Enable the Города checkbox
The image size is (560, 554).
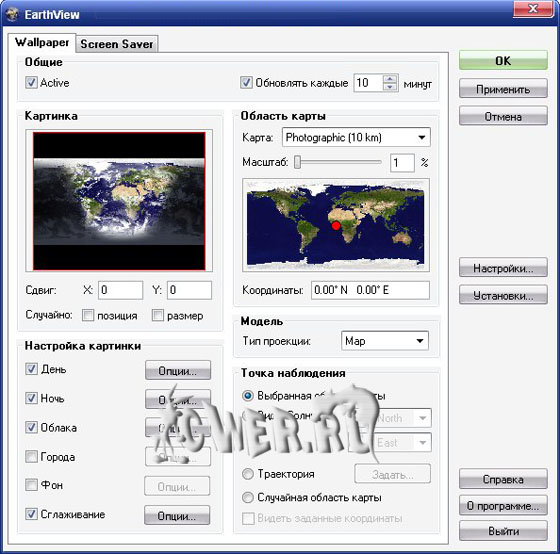click(x=31, y=456)
